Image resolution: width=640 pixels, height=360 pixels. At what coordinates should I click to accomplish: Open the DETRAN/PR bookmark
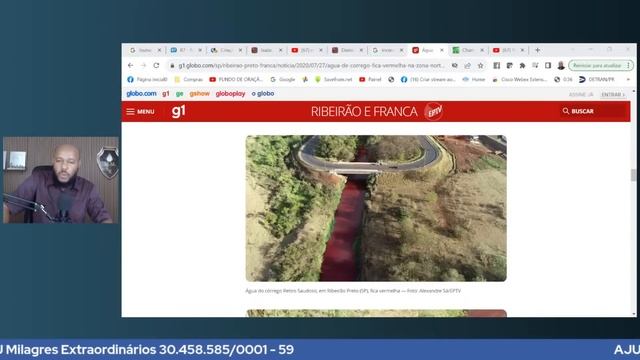coord(597,80)
